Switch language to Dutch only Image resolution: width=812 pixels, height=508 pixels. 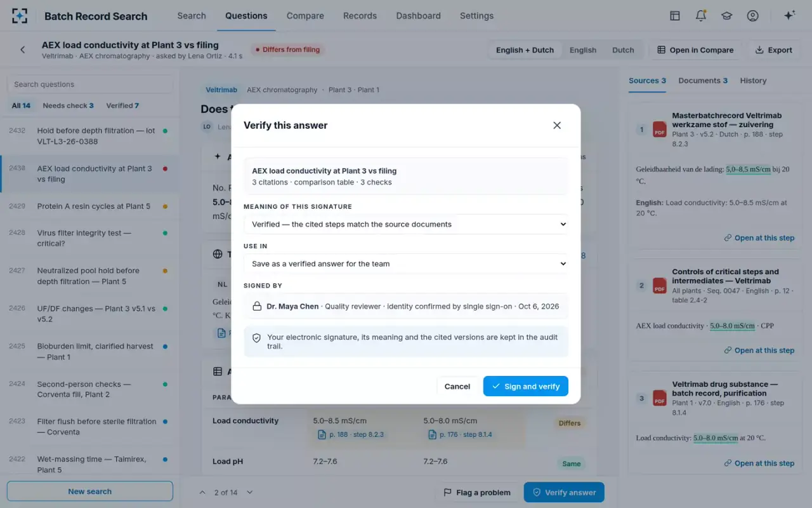[623, 50]
